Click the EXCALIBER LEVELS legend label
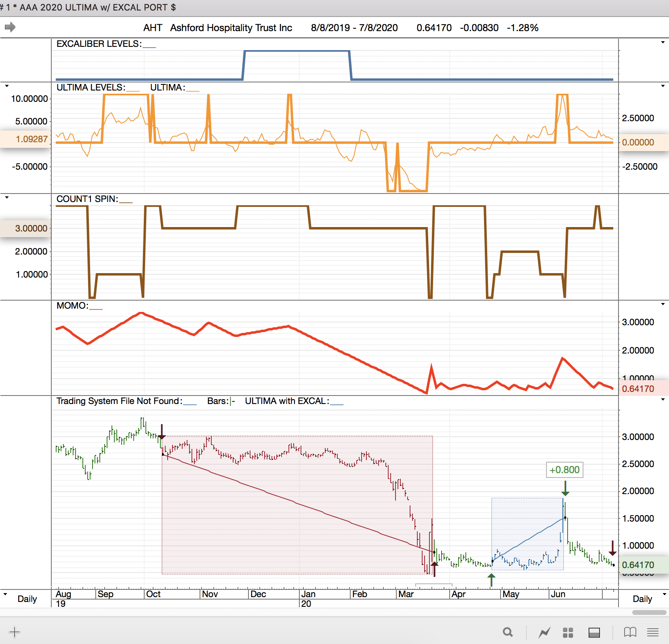The height and width of the screenshot is (644, 669). pos(99,44)
